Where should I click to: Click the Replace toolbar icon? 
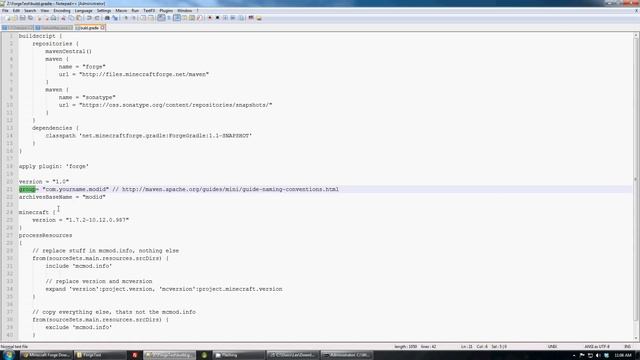[x=115, y=18]
